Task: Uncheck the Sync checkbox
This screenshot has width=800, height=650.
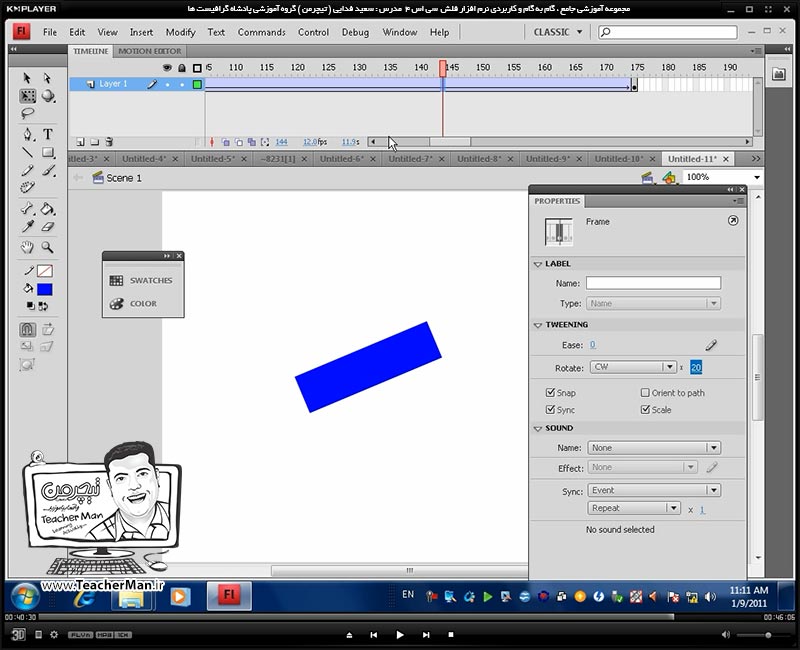Action: 550,409
